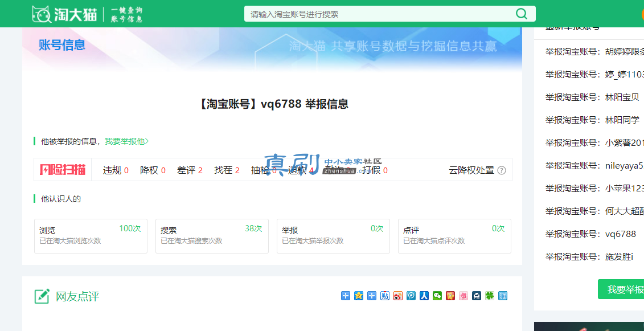Open reported account 胡婷婷跟多 entry

pyautogui.click(x=594, y=52)
